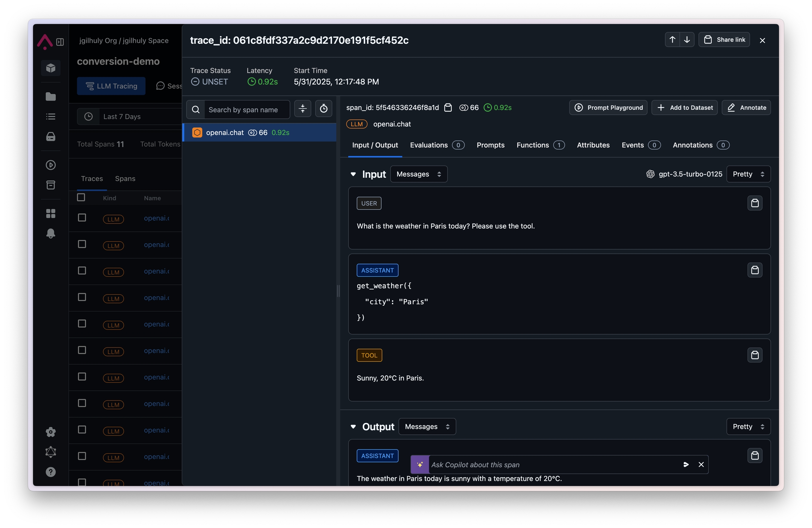Image resolution: width=812 pixels, height=528 pixels.
Task: Send the Copilot question arrow
Action: [686, 465]
